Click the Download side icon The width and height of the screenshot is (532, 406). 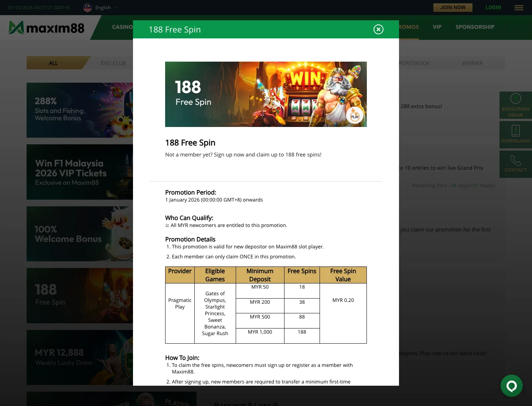click(516, 135)
